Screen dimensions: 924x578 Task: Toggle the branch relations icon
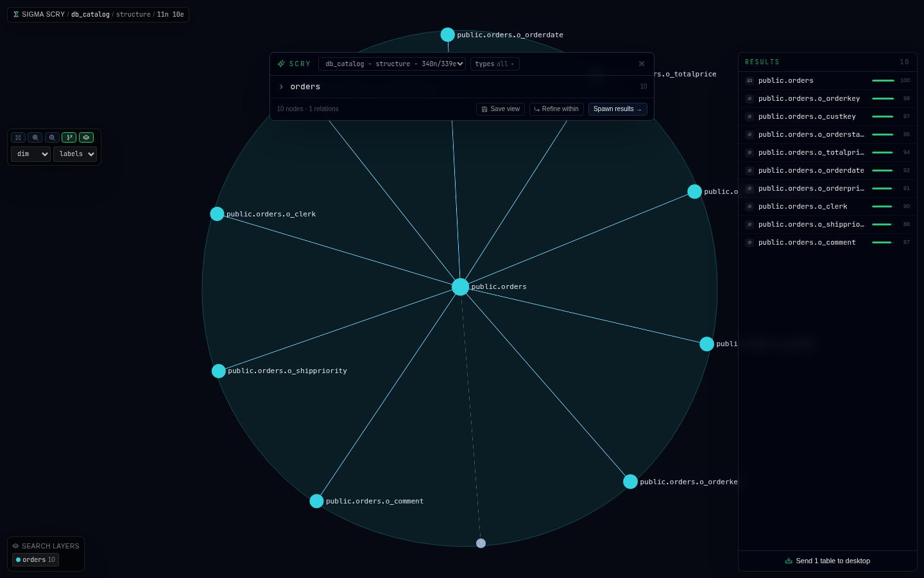click(69, 137)
